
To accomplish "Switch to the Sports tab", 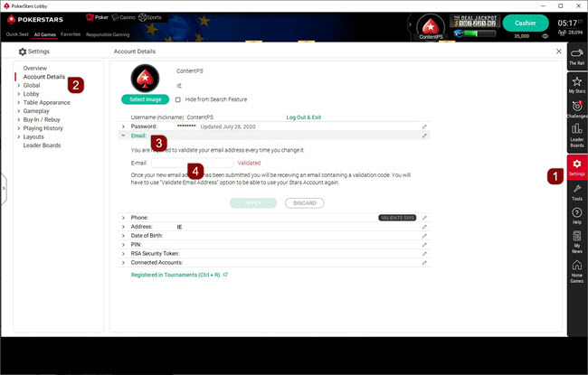I will coord(150,17).
